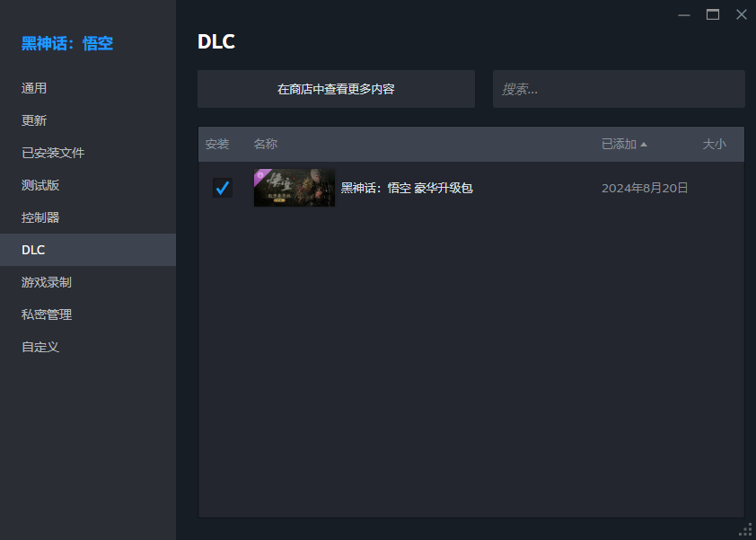
Task: Click the 安装 column header
Action: point(217,144)
